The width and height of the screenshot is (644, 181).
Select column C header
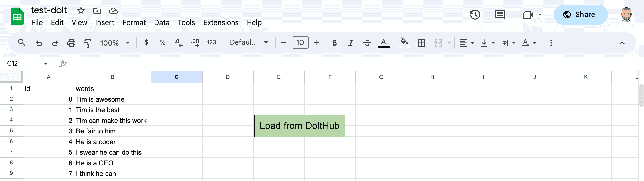(x=176, y=77)
